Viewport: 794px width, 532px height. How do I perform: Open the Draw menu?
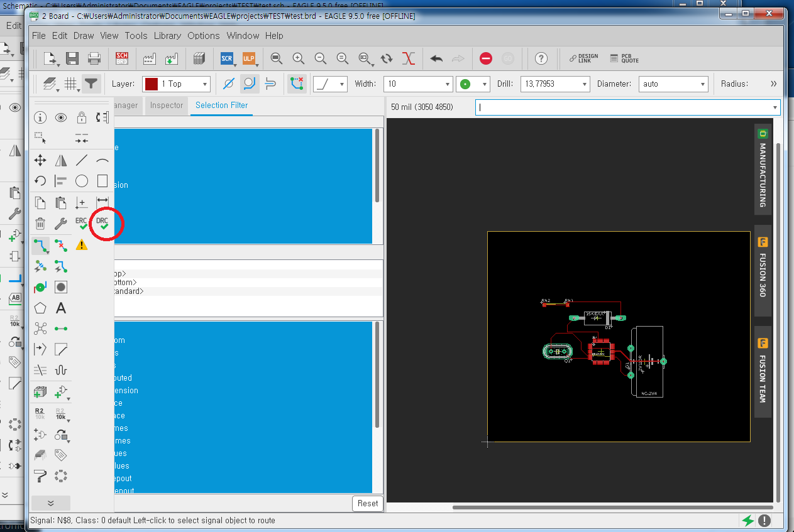84,36
